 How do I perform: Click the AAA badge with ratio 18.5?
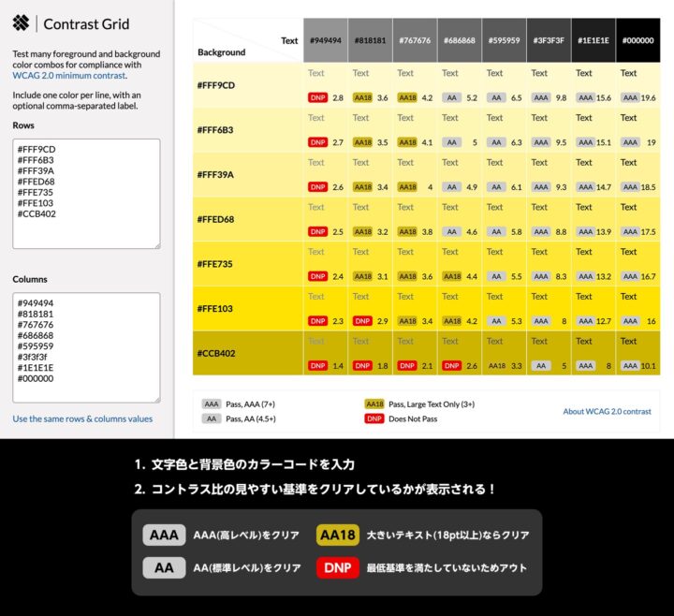(x=630, y=187)
